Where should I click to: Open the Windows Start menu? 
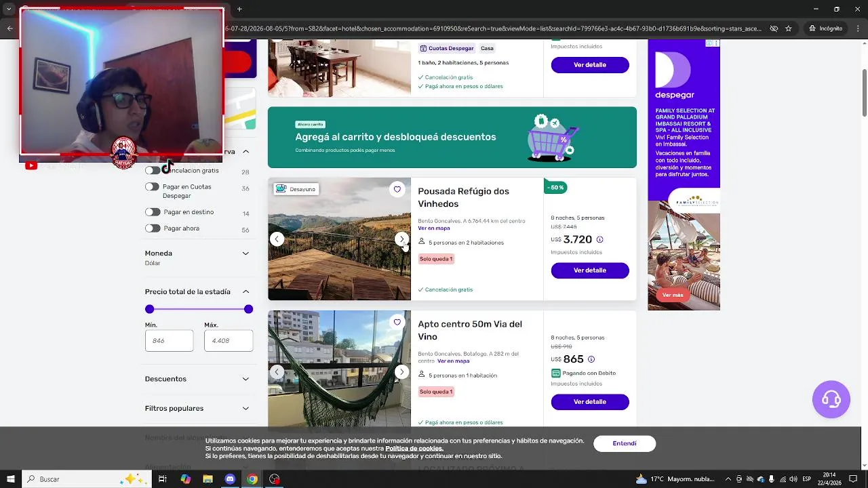point(10,479)
